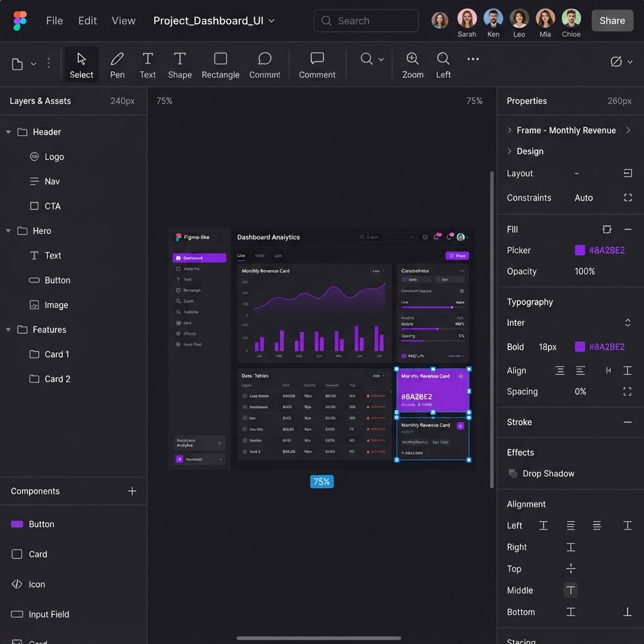
Task: Click the page file icon in toolbar
Action: 17,64
